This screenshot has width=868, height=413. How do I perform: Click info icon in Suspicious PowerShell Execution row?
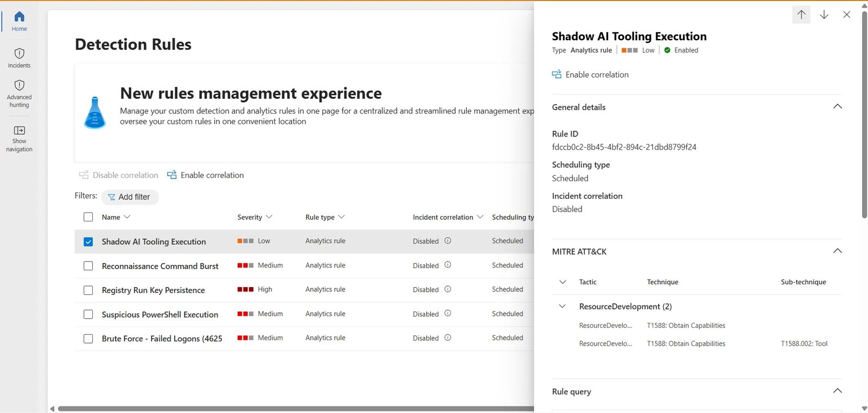pos(448,314)
